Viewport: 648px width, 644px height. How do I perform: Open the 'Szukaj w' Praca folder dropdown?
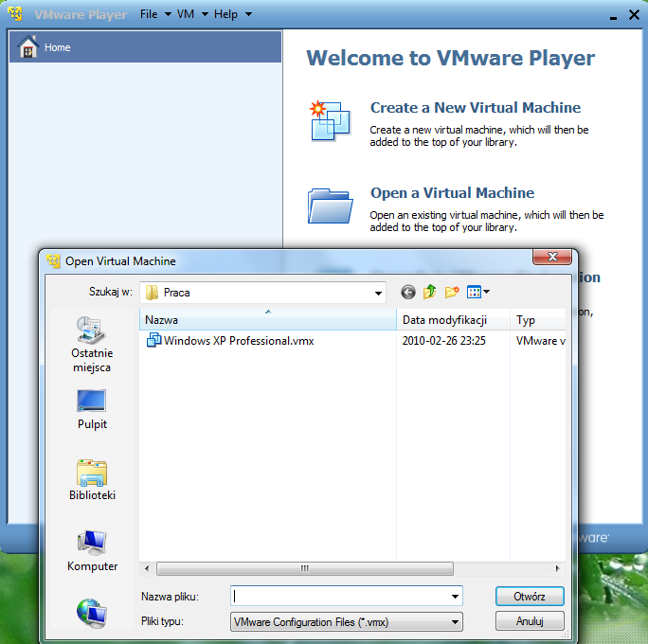tap(262, 293)
